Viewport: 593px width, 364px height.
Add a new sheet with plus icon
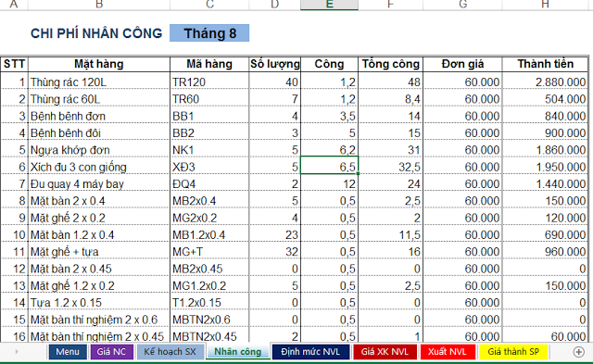pos(578,352)
